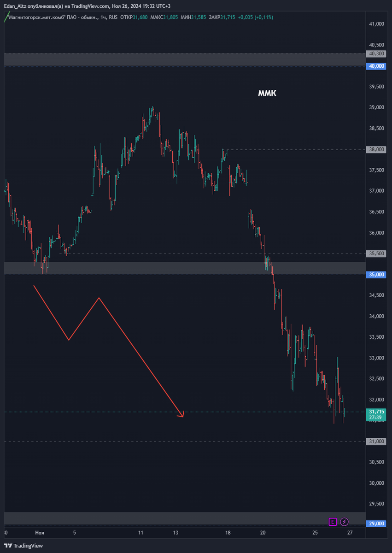392x553 pixels.
Task: Click the MMK text annotation on chart
Action: (x=267, y=93)
